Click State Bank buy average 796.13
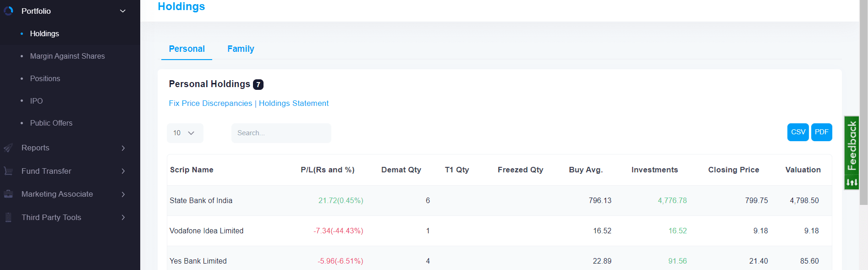868x270 pixels. pyautogui.click(x=600, y=200)
